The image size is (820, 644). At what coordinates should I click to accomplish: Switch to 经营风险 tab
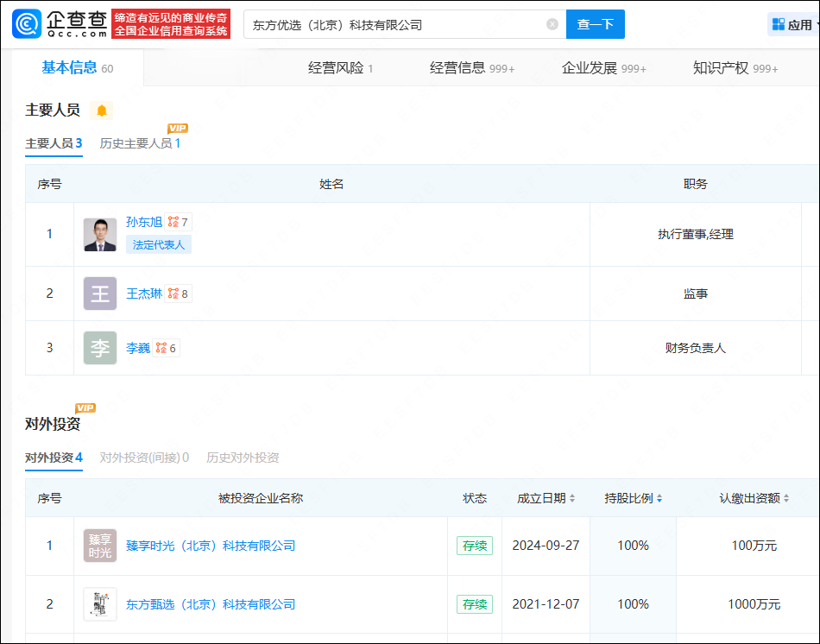tap(340, 68)
